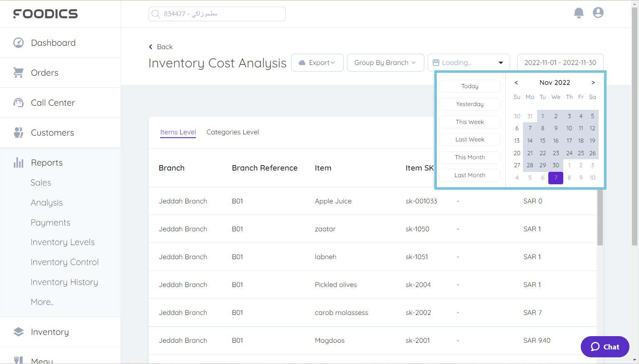Screen dimensions: 639x364
Task: Select the Last Week preset
Action: click(470, 139)
